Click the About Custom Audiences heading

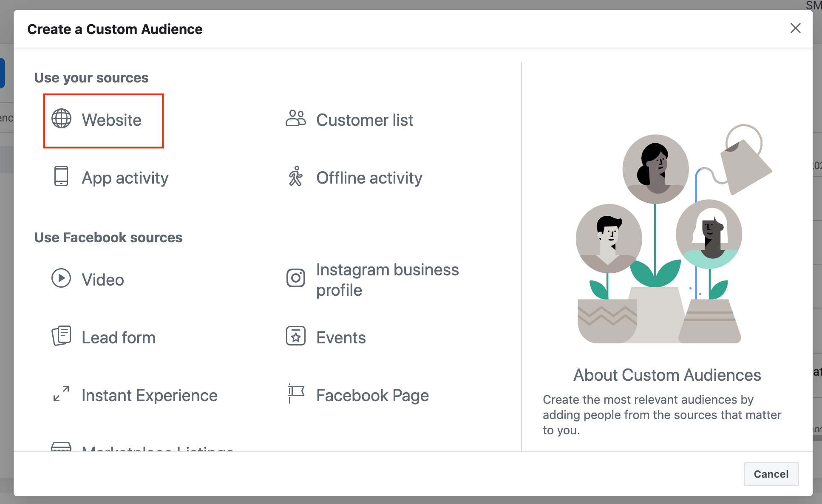click(667, 375)
